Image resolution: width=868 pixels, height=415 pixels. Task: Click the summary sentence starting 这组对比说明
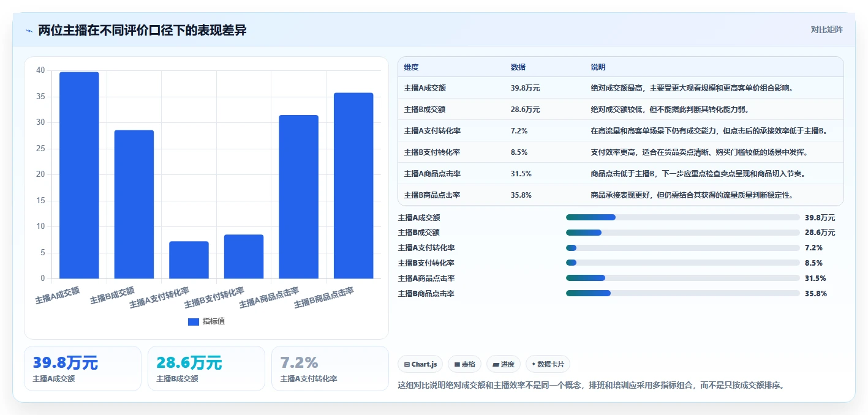click(x=591, y=386)
